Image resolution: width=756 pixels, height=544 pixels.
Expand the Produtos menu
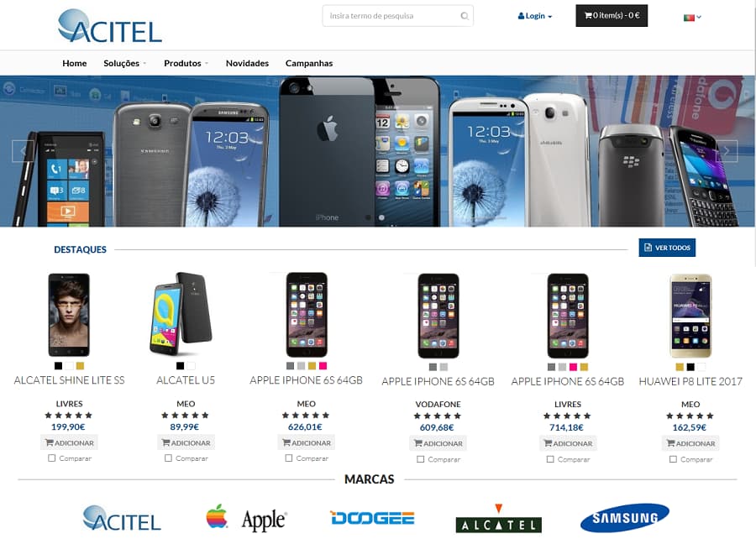point(186,63)
